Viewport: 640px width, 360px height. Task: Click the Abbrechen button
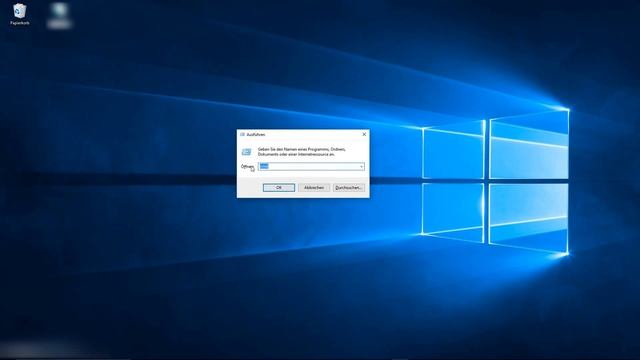(x=314, y=187)
